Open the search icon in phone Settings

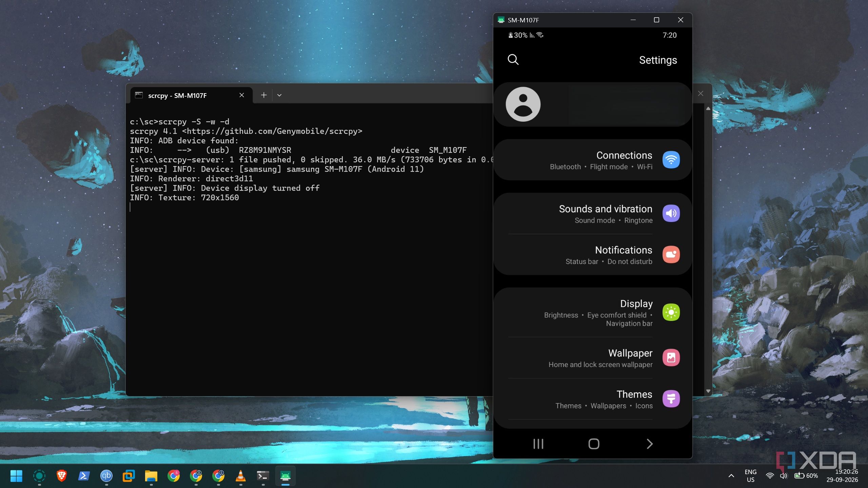click(513, 60)
